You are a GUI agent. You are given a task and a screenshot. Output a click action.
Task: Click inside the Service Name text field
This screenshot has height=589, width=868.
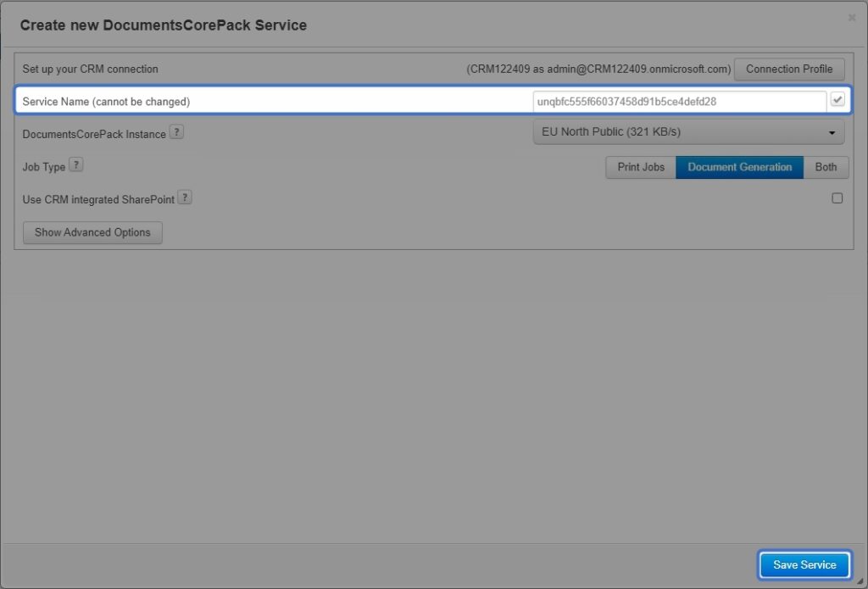[x=678, y=100]
